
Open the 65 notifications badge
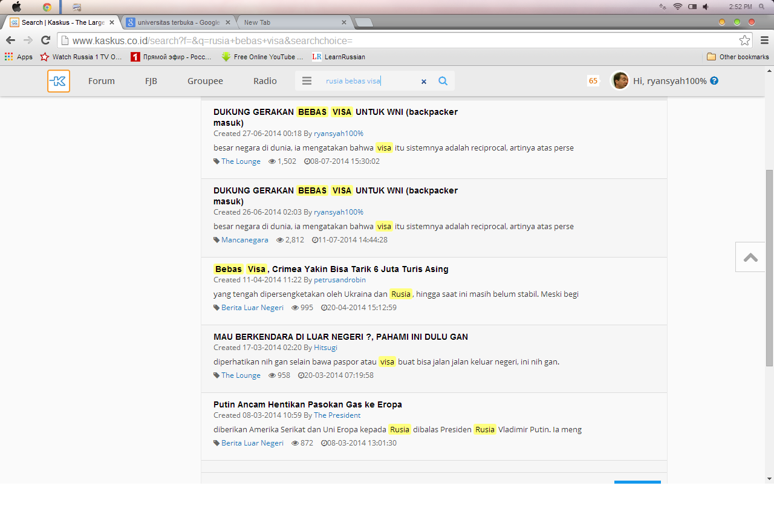[x=593, y=81]
